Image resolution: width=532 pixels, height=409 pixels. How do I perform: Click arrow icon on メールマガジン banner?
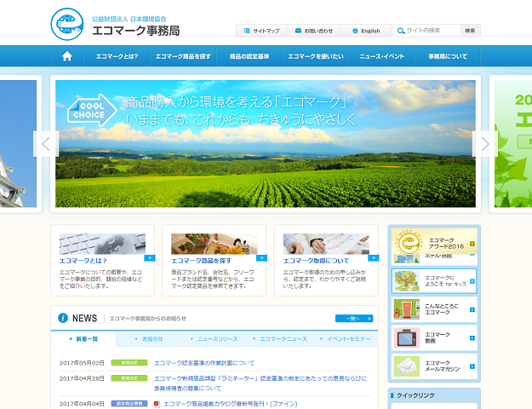(x=472, y=366)
